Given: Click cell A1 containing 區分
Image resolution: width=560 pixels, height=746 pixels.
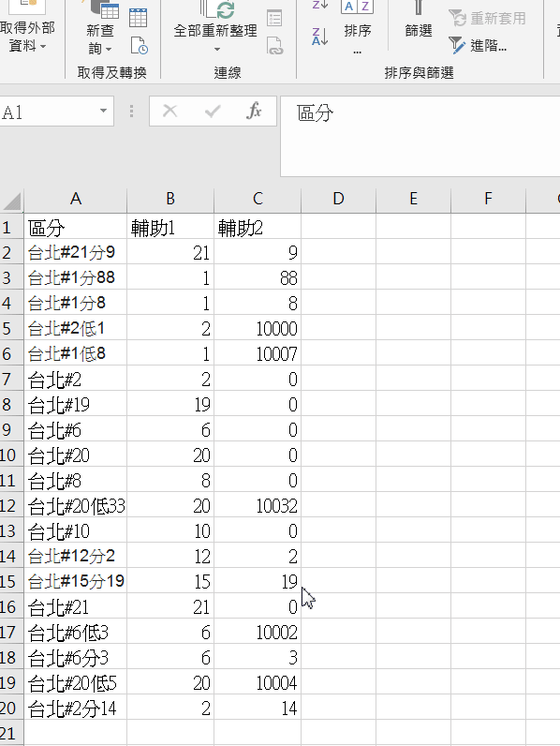Looking at the screenshot, I should pyautogui.click(x=76, y=227).
